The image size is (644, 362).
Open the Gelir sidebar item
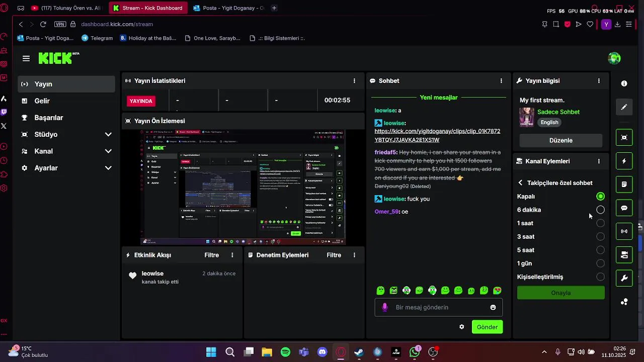pos(66,101)
